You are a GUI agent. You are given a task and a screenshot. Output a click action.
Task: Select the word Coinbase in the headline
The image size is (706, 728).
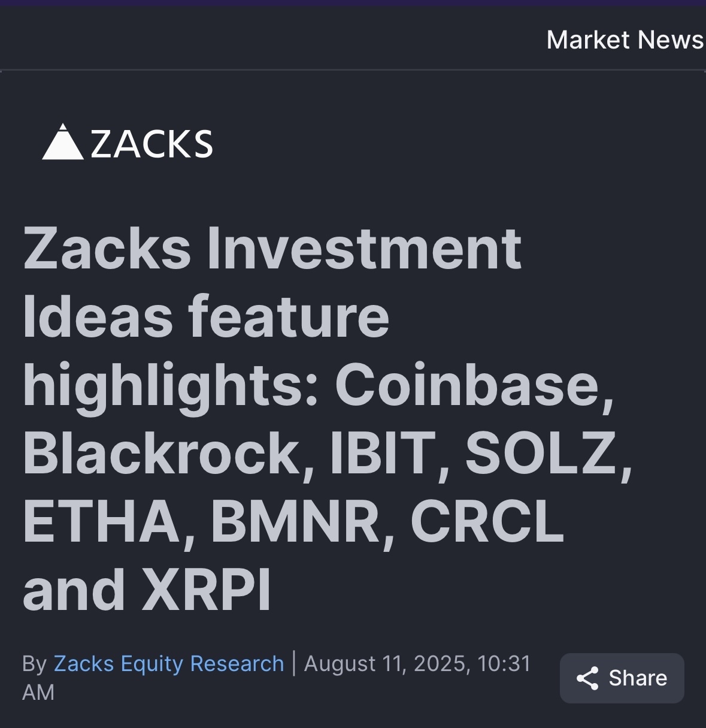coord(467,384)
